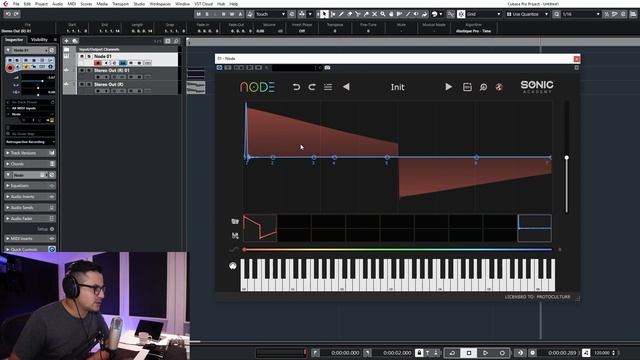
Task: Open the Transport menu
Action: coord(120,4)
